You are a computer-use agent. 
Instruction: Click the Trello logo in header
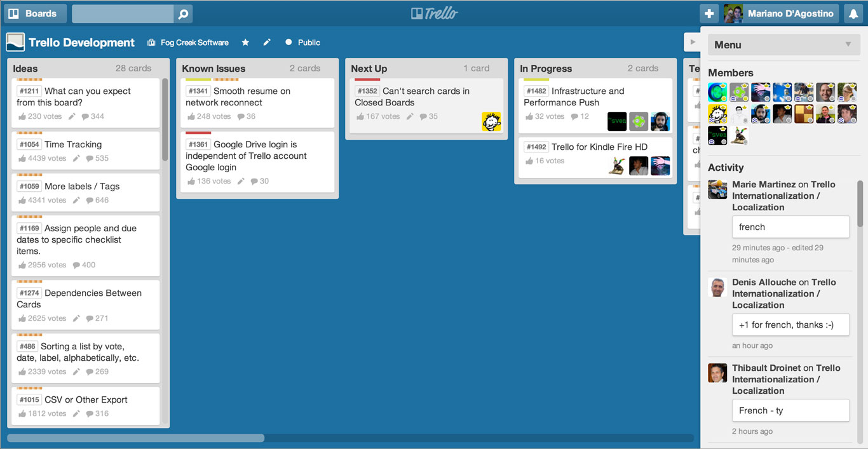point(434,13)
